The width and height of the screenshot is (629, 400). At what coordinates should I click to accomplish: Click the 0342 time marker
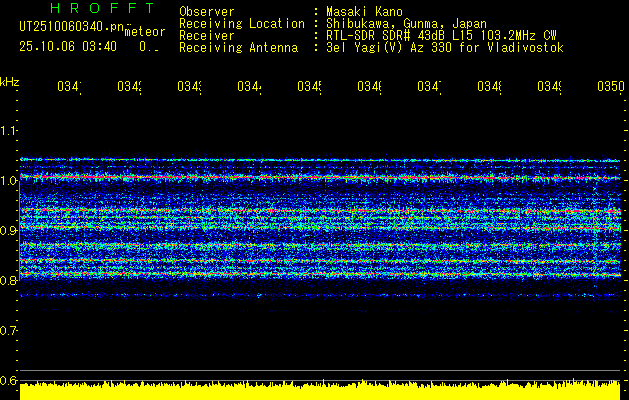(129, 87)
